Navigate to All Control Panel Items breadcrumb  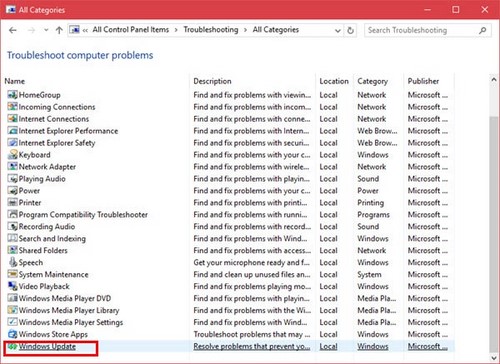(131, 30)
